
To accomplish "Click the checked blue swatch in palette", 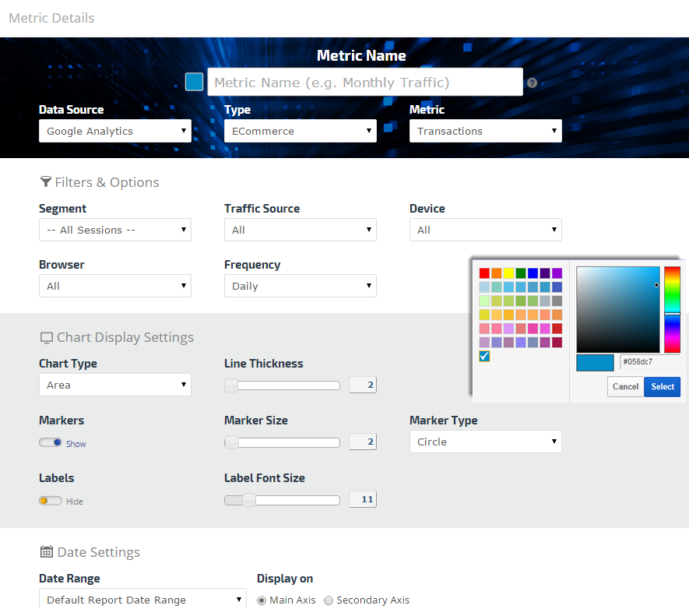I will point(484,357).
